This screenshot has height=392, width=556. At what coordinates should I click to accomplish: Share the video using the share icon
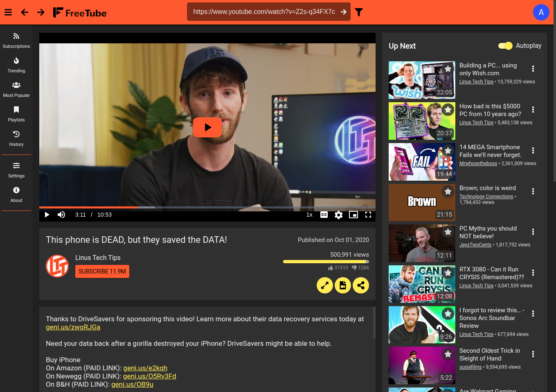pos(361,285)
